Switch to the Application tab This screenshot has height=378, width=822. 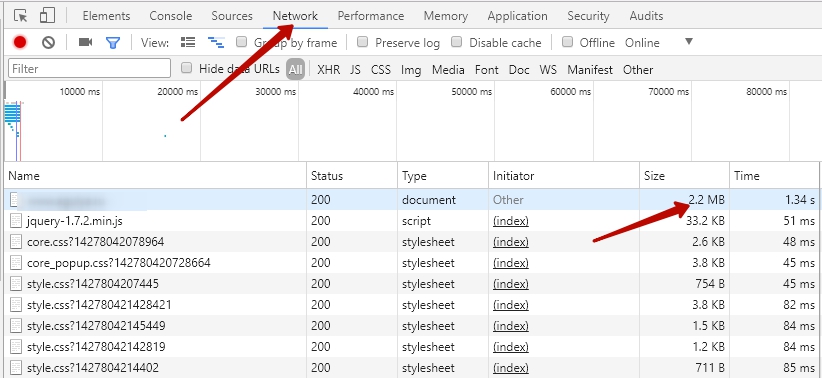point(517,16)
